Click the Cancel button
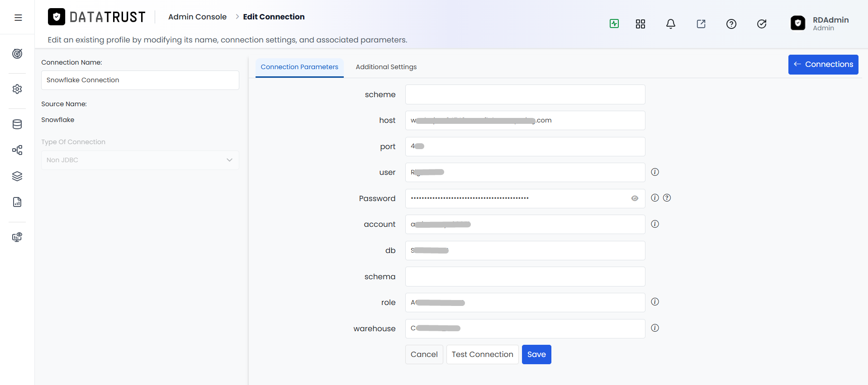Viewport: 868px width, 385px height. (x=424, y=354)
